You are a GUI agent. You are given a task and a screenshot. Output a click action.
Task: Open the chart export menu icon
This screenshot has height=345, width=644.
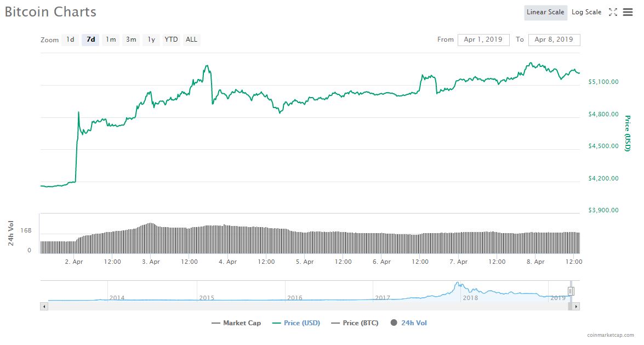(x=628, y=12)
